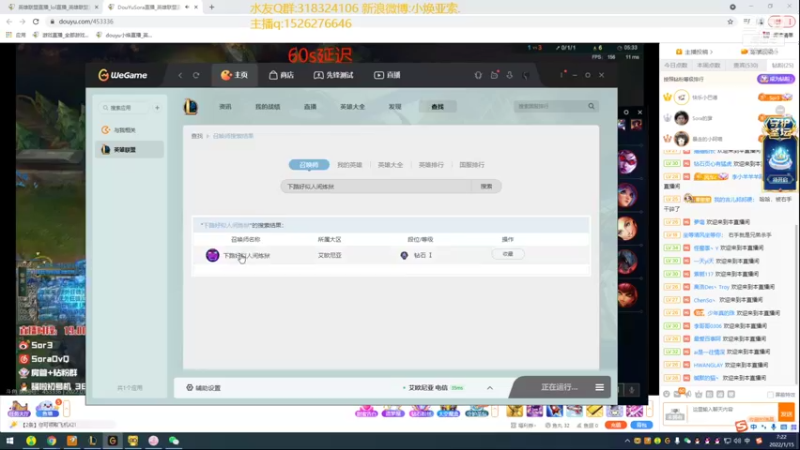Click the 钻石 I rank entry
This screenshot has width=800, height=450.
tap(417, 255)
